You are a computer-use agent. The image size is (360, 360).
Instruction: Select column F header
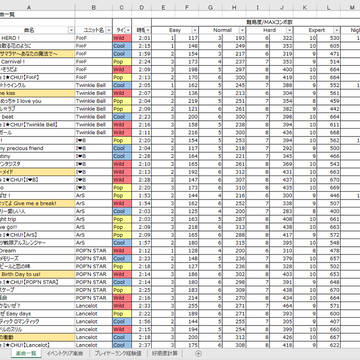click(187, 7)
